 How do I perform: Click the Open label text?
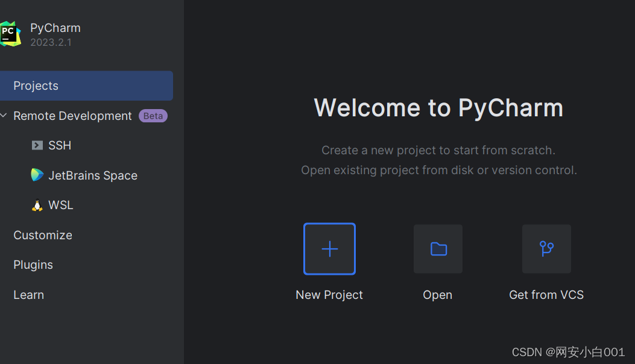438,295
